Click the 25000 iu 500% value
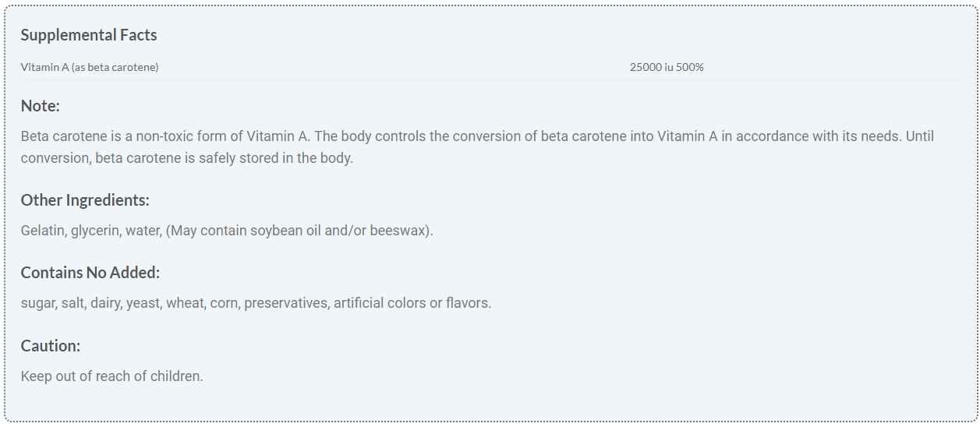Screen dimensions: 980x427 pyautogui.click(x=667, y=68)
